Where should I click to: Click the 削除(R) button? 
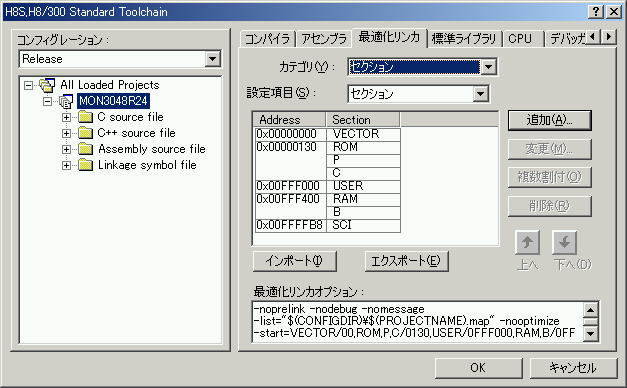(x=549, y=206)
